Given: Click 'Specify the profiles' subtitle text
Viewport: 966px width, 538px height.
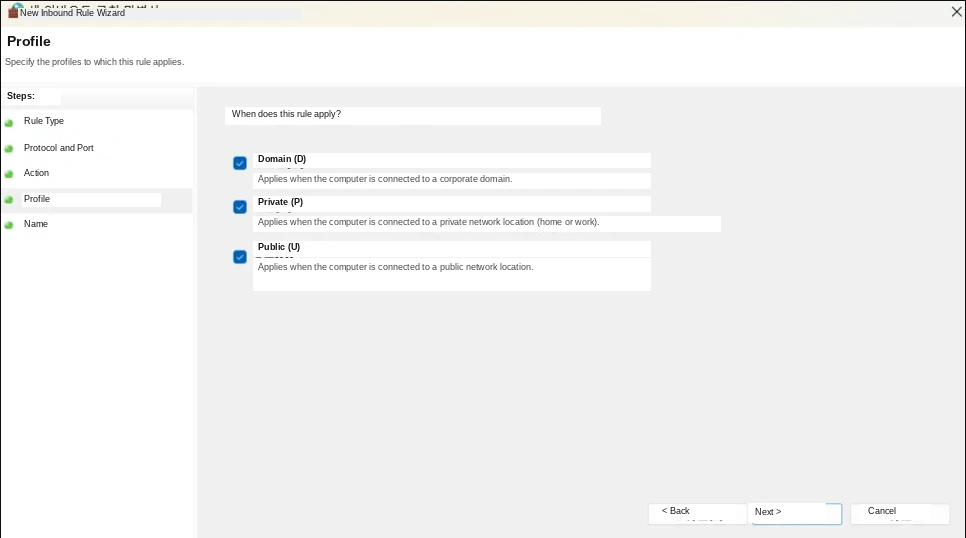Looking at the screenshot, I should click(x=95, y=62).
